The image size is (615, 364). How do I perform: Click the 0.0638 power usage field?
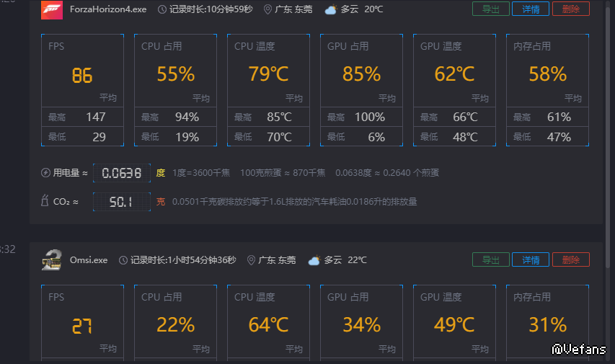pos(122,173)
